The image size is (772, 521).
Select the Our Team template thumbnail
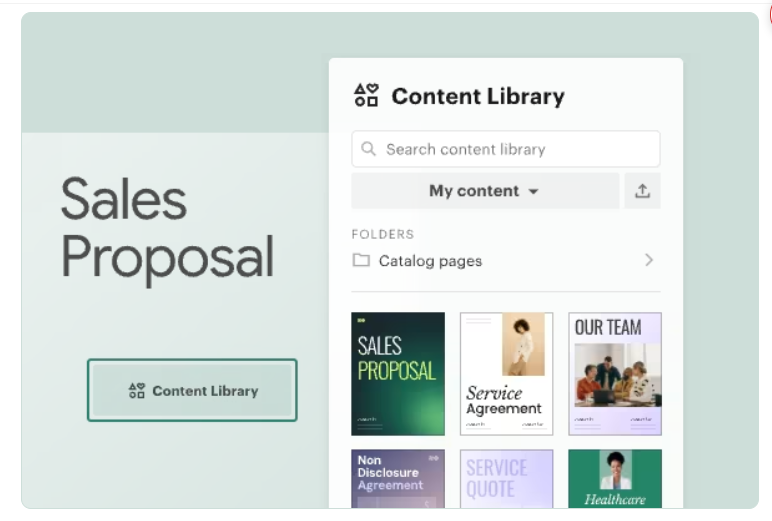[615, 374]
